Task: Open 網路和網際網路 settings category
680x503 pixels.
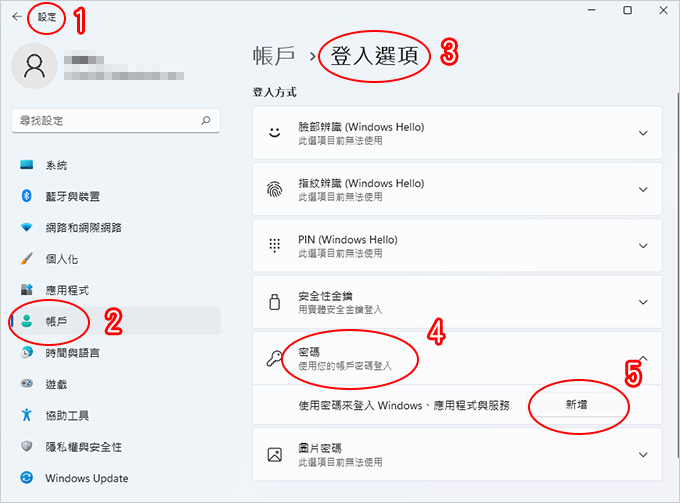Action: 116,227
